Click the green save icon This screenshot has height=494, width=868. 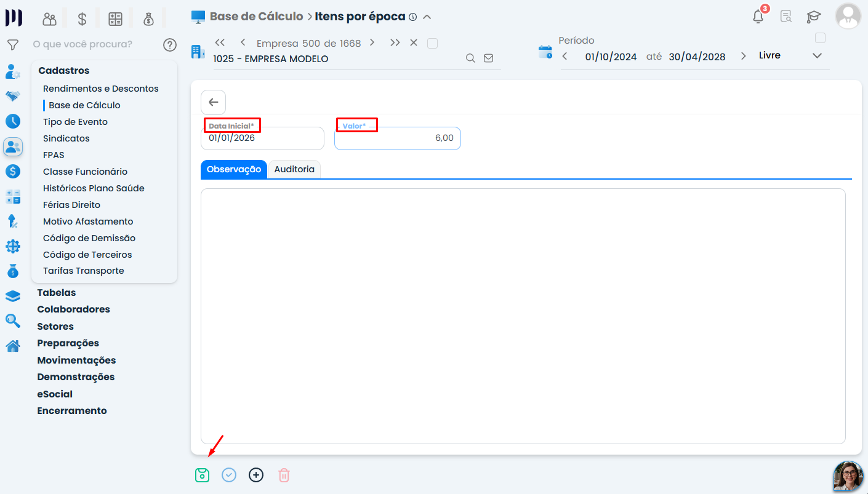202,475
